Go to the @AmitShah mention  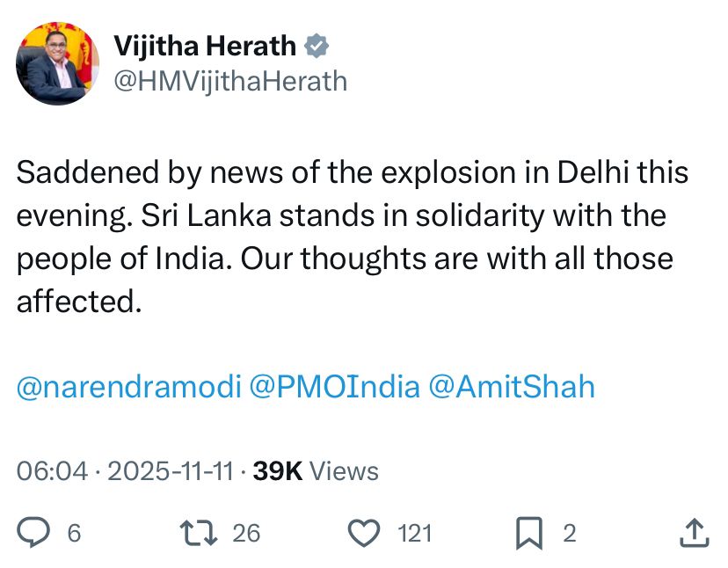pos(511,387)
